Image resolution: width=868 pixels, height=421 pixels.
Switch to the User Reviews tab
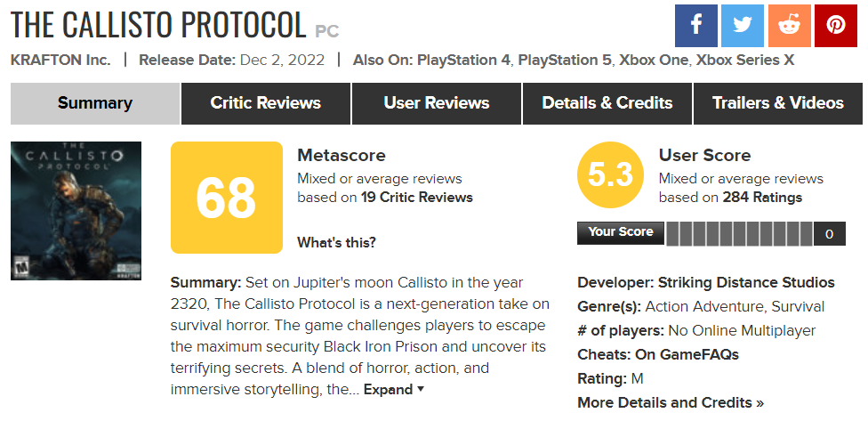pos(436,103)
